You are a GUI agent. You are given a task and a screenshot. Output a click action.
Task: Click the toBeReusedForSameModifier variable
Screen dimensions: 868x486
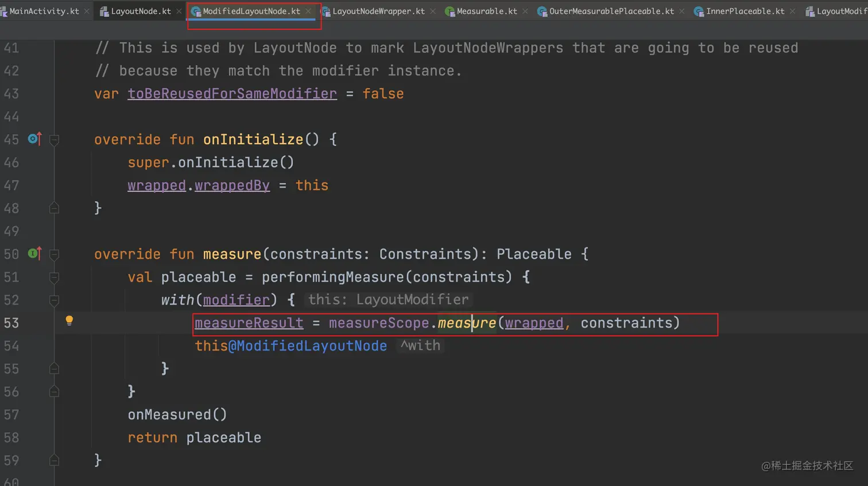coord(232,94)
